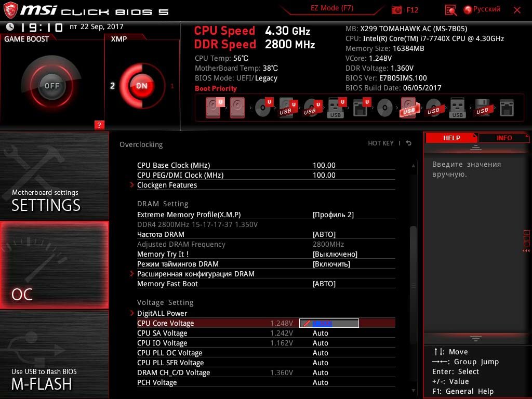
Task: Click the clock icon beside the time
Action: pyautogui.click(x=10, y=26)
